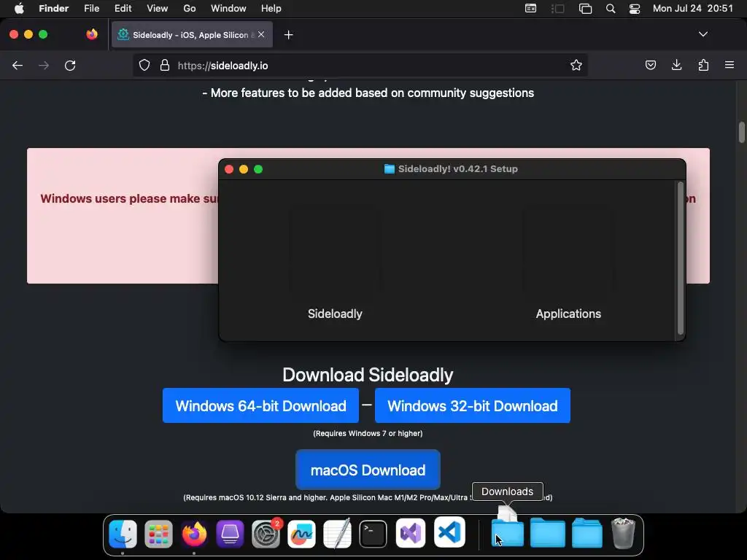
Task: Click the setup window vertical scrollbar
Action: pyautogui.click(x=681, y=257)
